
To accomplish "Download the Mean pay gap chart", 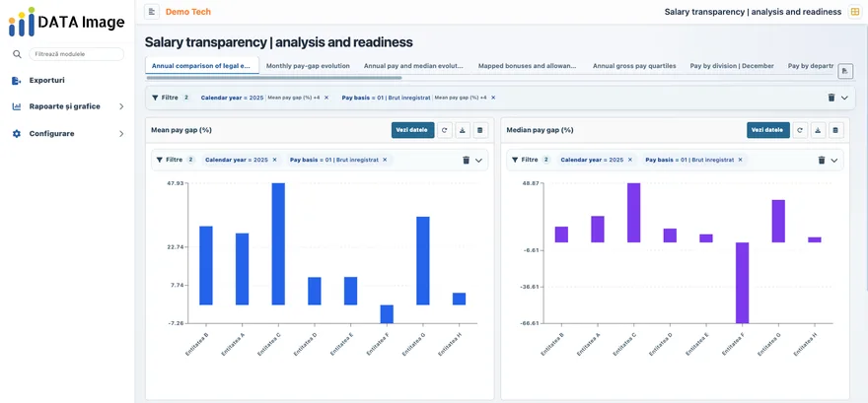I will click(463, 130).
